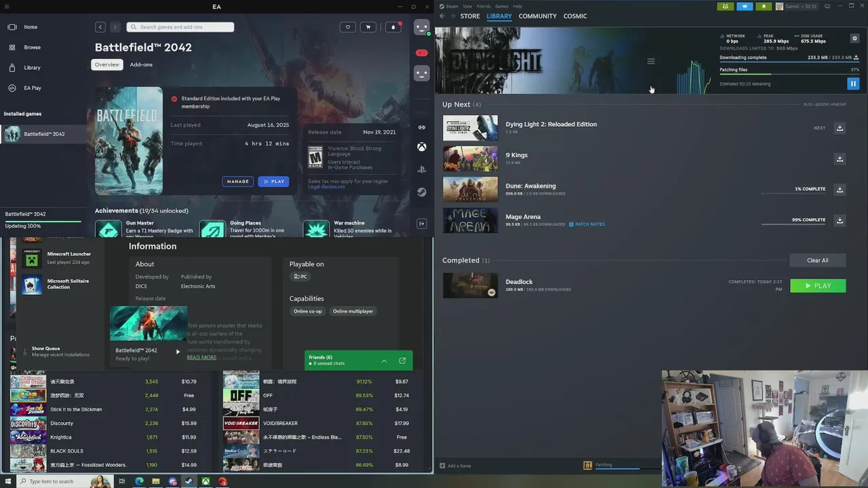Viewport: 868px width, 488px height.
Task: Open the Games menu in Steam
Action: pyautogui.click(x=502, y=6)
